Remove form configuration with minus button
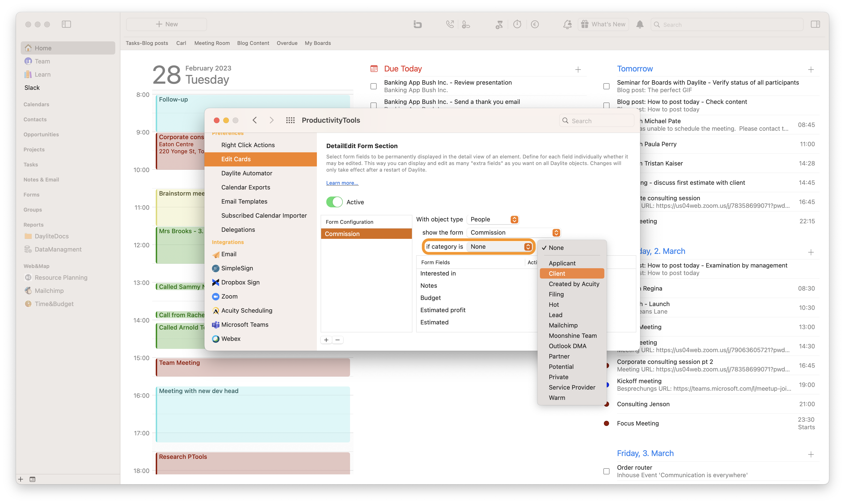The image size is (845, 504). 337,340
